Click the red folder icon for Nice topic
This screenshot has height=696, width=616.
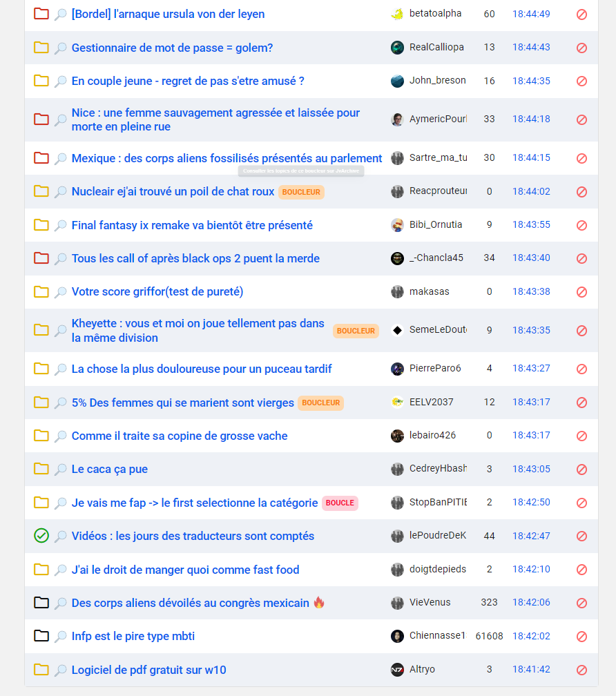(x=41, y=119)
